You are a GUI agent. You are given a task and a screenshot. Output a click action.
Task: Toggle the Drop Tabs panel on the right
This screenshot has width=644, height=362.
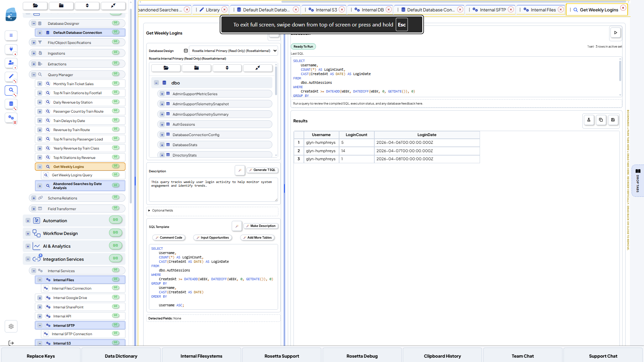tap(638, 180)
